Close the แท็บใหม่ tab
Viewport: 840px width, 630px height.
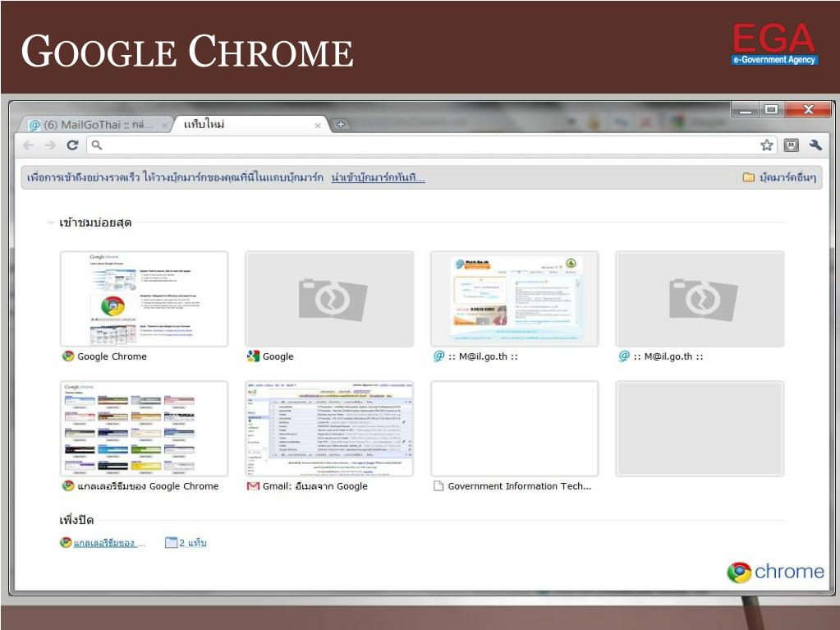[x=318, y=126]
